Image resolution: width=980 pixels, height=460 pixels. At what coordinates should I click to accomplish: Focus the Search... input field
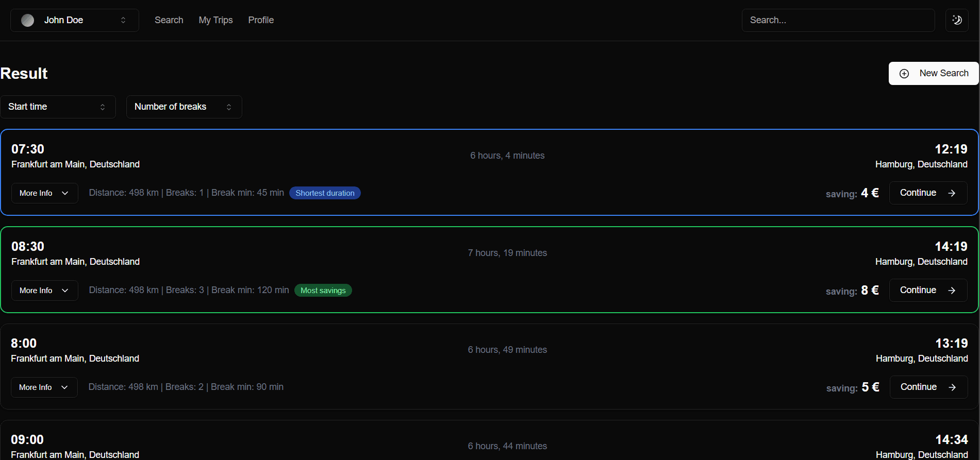pos(838,20)
